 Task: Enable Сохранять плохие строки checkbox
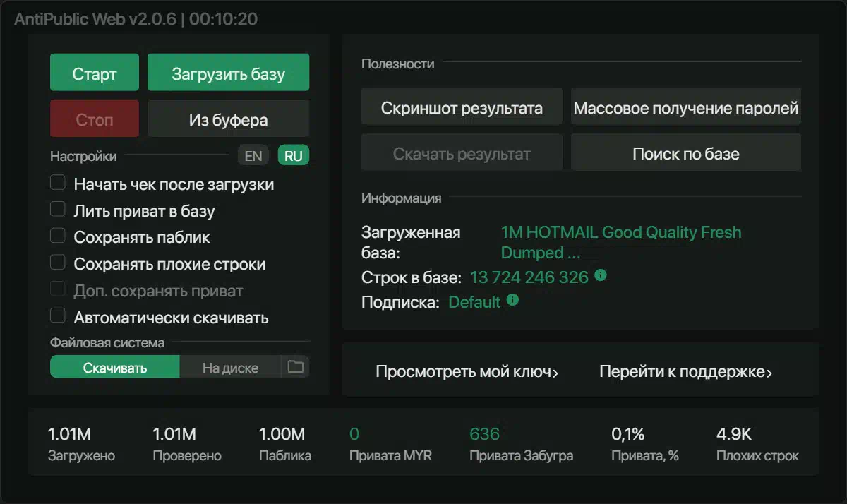58,263
